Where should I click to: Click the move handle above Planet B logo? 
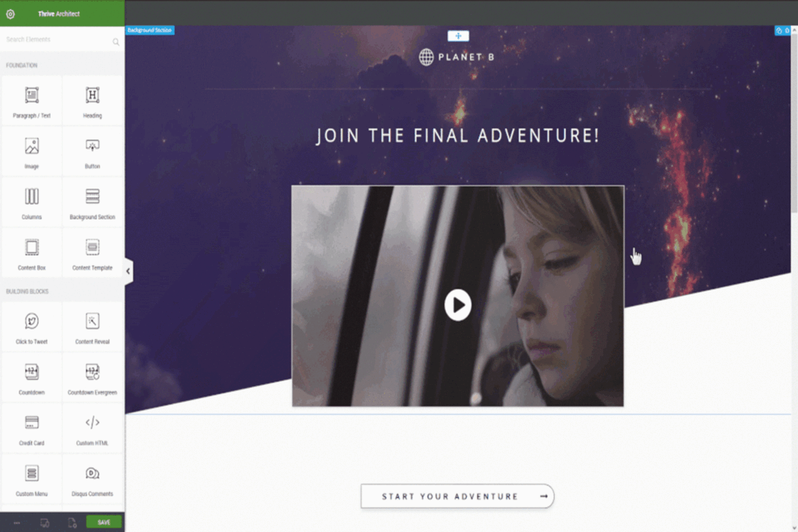[458, 36]
